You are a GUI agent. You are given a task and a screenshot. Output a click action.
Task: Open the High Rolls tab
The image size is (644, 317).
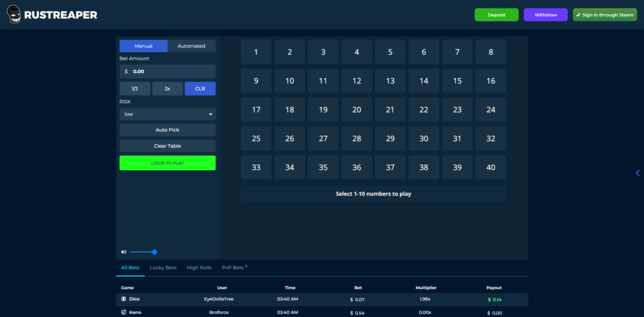[199, 268]
